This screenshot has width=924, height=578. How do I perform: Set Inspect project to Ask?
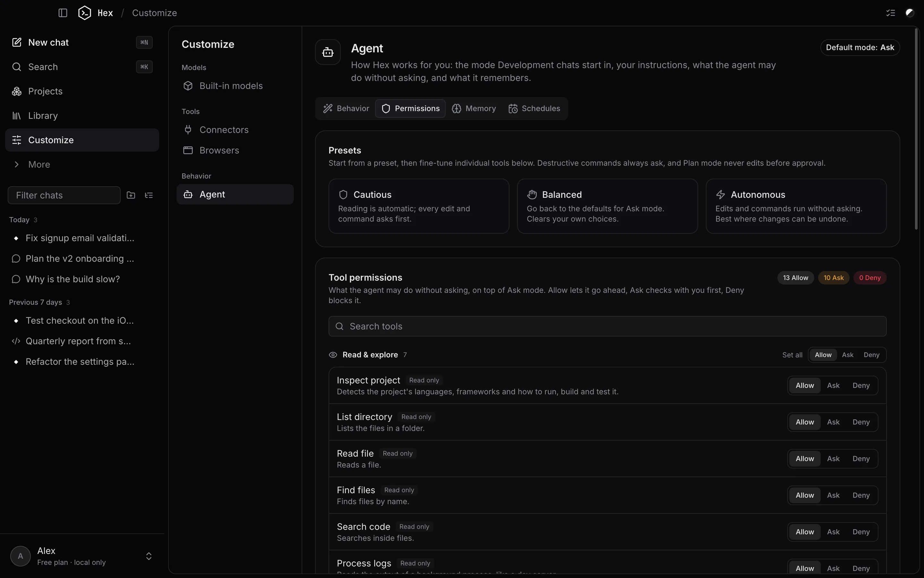[x=833, y=386]
